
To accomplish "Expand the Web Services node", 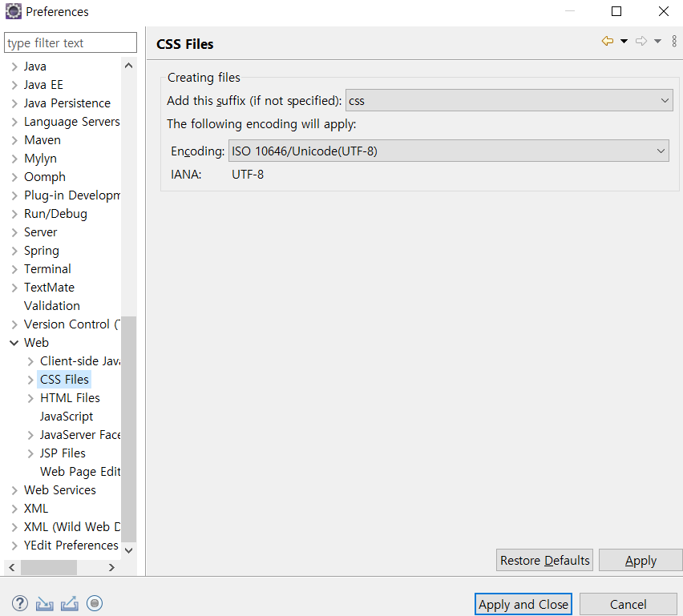I will click(x=14, y=490).
